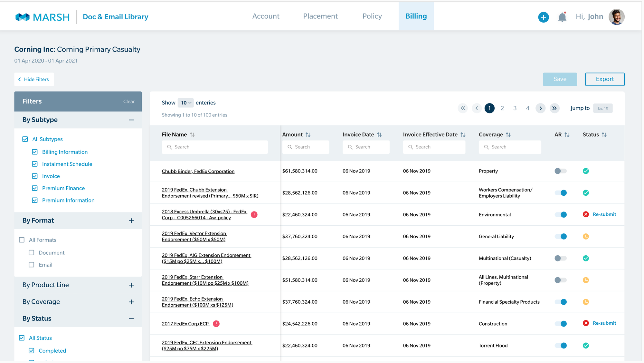Viewport: 644px width, 363px height.
Task: Go to page 2
Action: click(x=502, y=108)
